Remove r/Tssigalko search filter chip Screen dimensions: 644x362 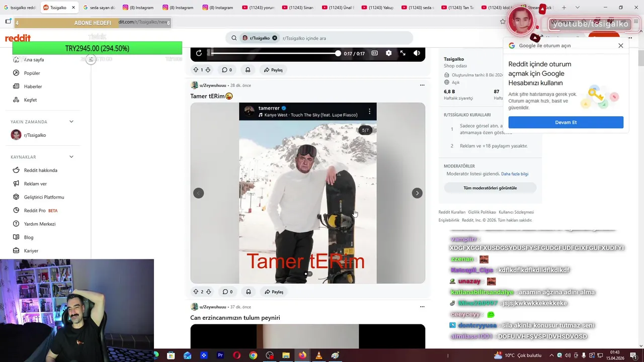[x=275, y=38]
